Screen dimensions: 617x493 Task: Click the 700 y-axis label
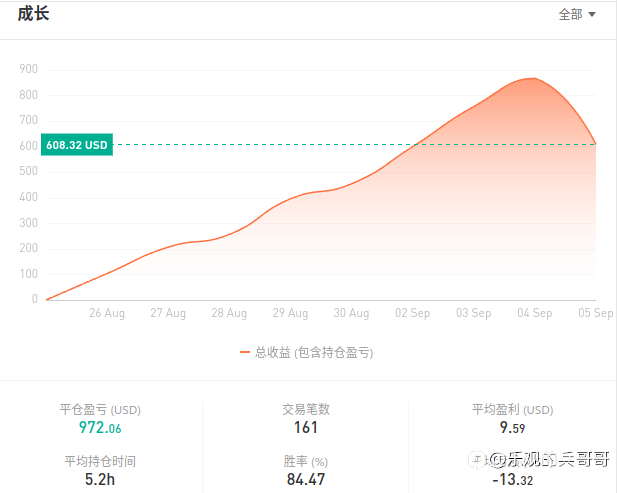(x=29, y=120)
